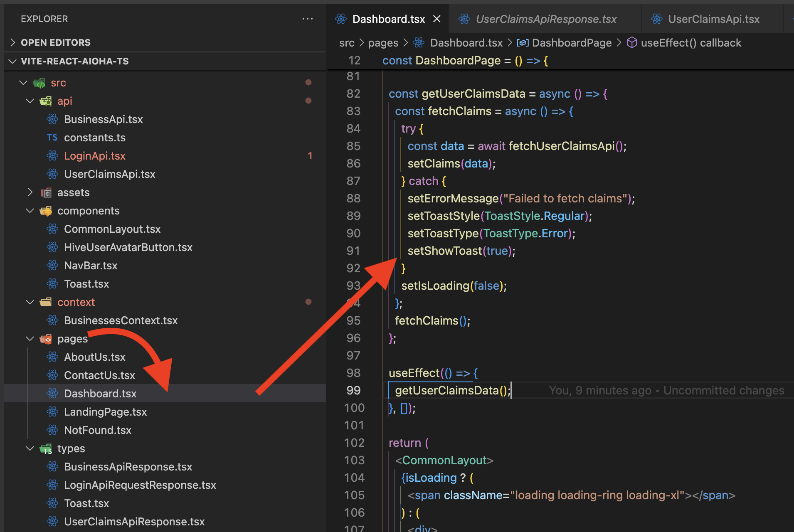Click the src folder icon
Image resolution: width=794 pixels, height=532 pixels.
(x=39, y=83)
